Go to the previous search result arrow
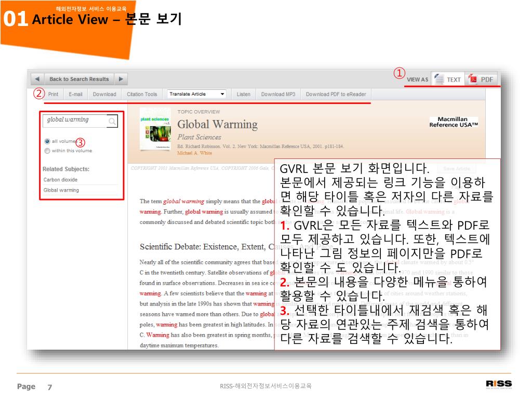The width and height of the screenshot is (532, 399). pyautogui.click(x=37, y=79)
